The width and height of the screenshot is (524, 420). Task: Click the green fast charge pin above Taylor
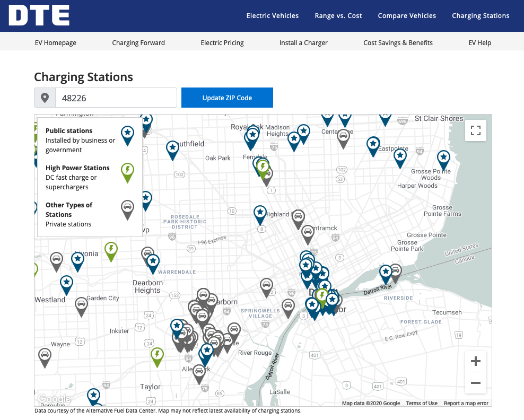tap(157, 356)
